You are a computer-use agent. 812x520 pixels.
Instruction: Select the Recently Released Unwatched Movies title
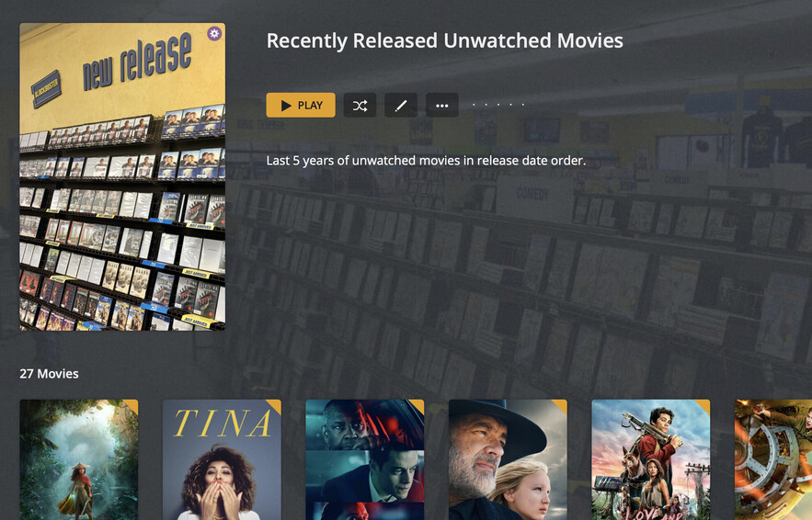click(444, 40)
